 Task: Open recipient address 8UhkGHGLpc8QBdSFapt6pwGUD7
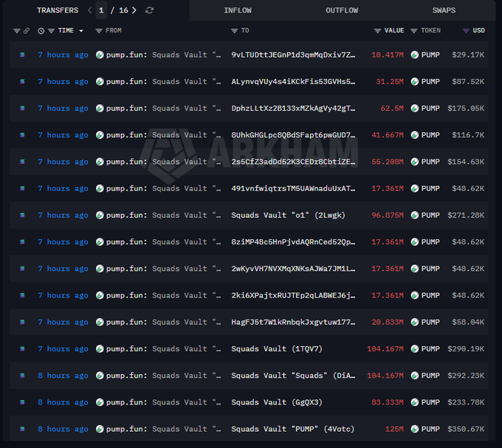click(293, 135)
